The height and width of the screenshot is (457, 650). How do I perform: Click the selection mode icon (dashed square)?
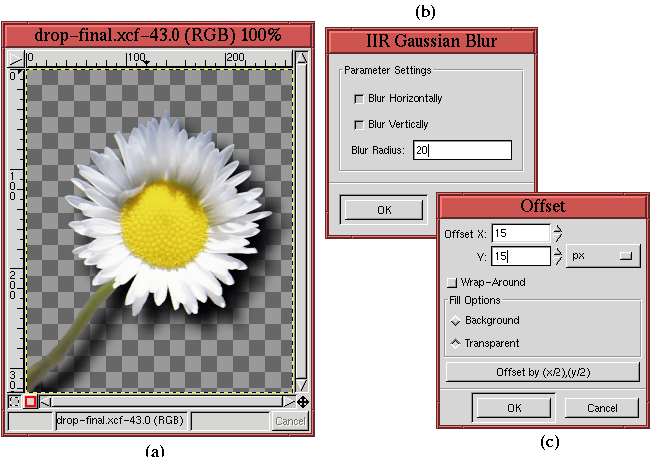coord(14,402)
